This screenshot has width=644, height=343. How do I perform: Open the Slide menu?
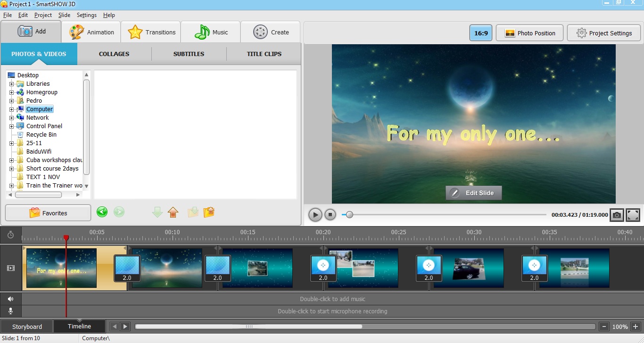point(64,15)
